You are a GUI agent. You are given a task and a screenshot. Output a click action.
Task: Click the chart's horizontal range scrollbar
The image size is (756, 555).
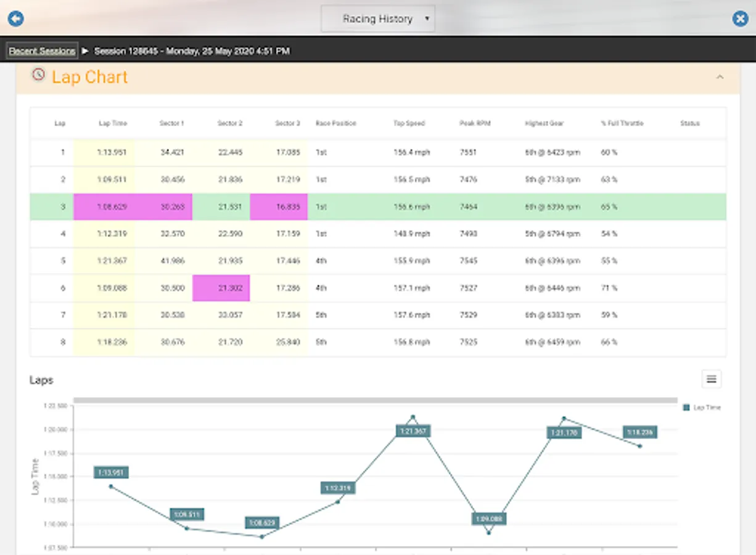[375, 400]
